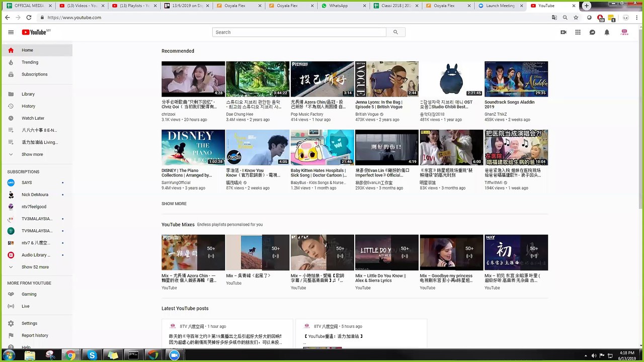Open the Studio Ghibli Totoro OST thumbnail
This screenshot has width=644, height=362.
tap(451, 79)
